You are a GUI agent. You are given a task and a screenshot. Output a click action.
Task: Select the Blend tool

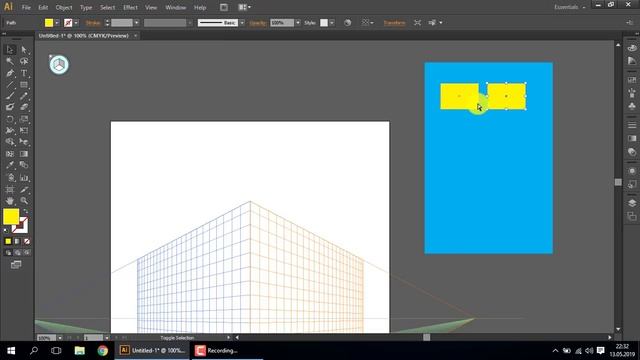(24, 165)
